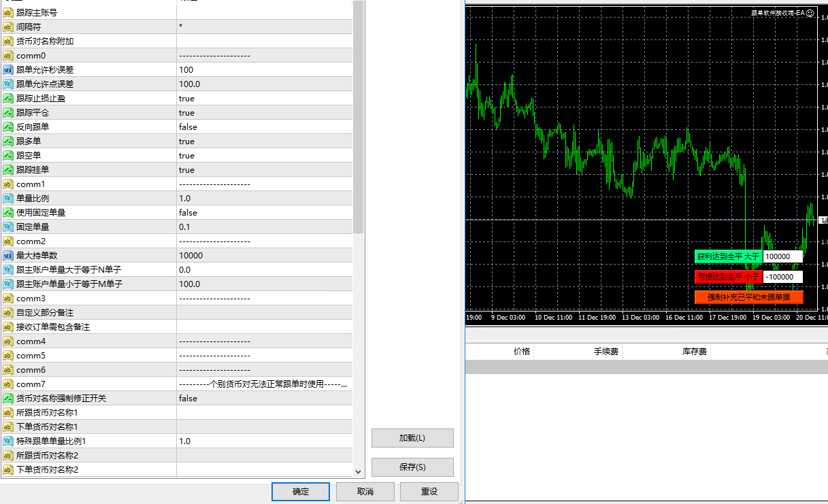828x504 pixels.
Task: Click the 间隔符 value cell with asterisk
Action: [265, 27]
